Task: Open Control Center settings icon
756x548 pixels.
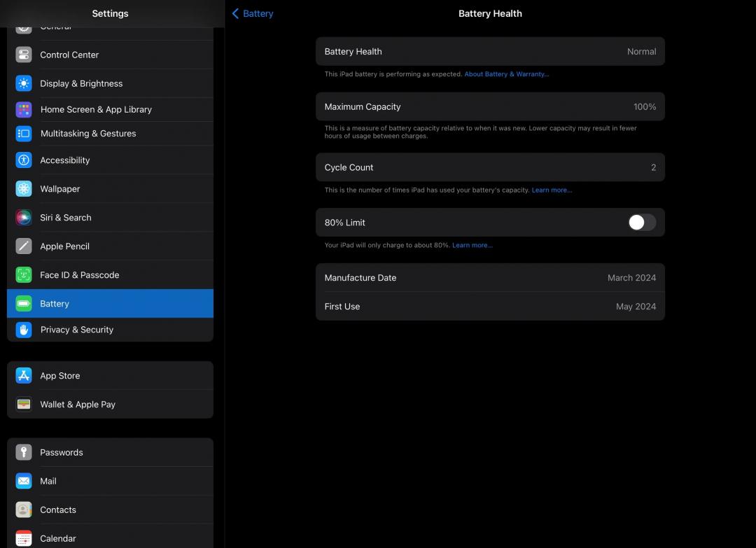Action: pyautogui.click(x=24, y=55)
